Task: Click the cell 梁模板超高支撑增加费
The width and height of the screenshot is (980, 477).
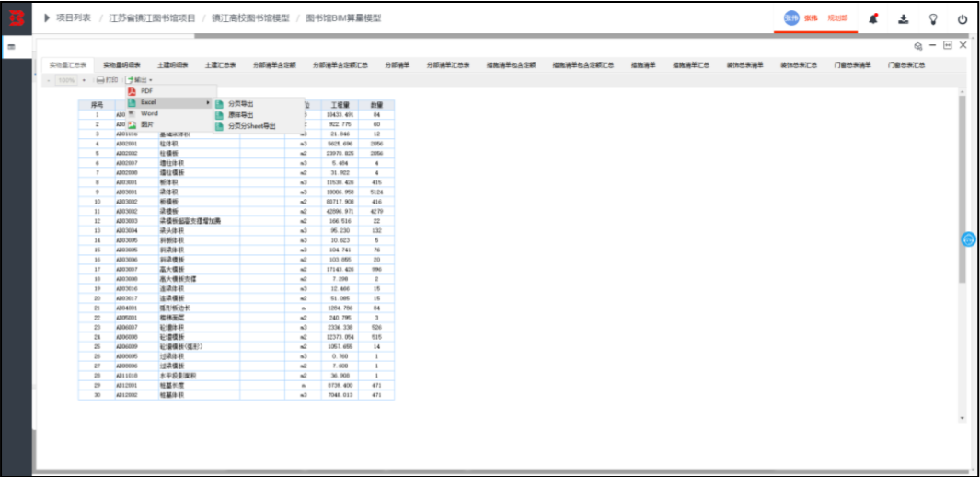Action: pos(199,221)
